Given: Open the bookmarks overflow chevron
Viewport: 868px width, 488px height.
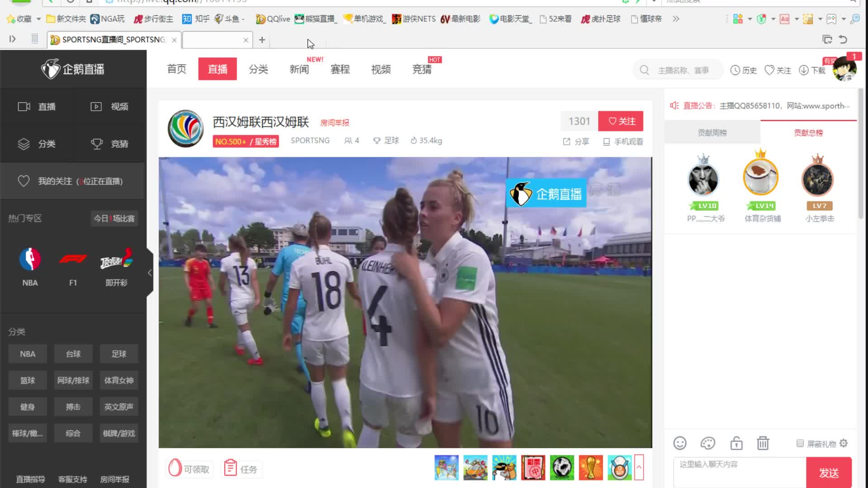Looking at the screenshot, I should pos(676,19).
